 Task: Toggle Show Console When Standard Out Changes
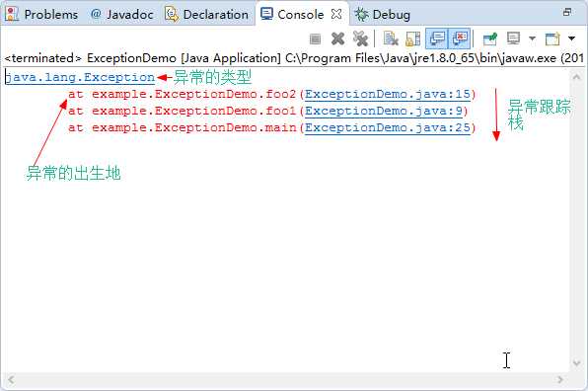(437, 39)
